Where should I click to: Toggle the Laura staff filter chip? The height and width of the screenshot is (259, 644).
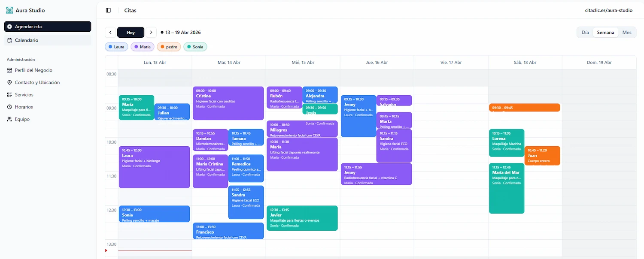click(x=116, y=46)
